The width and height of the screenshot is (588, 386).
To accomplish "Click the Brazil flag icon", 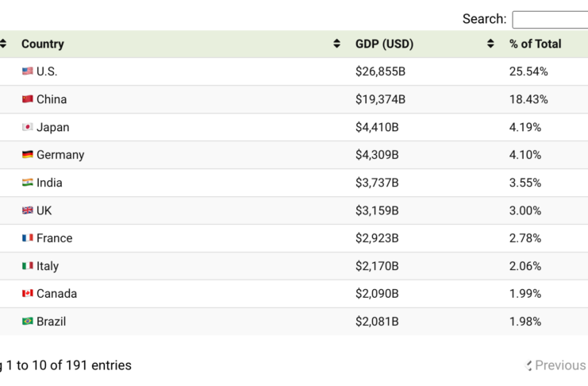I will point(28,322).
